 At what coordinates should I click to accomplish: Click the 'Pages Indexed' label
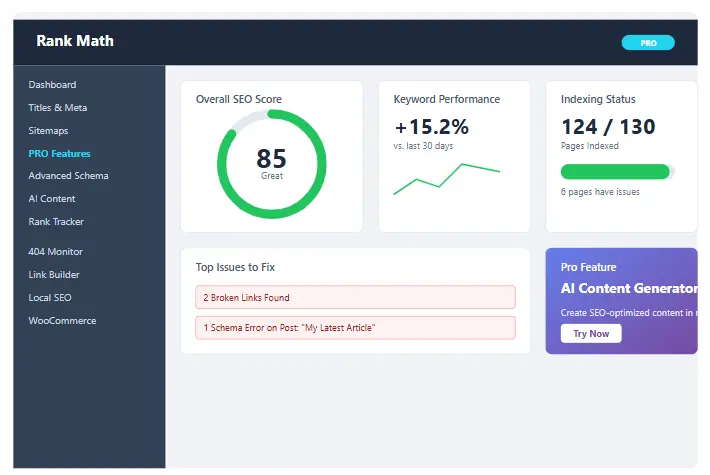[590, 146]
